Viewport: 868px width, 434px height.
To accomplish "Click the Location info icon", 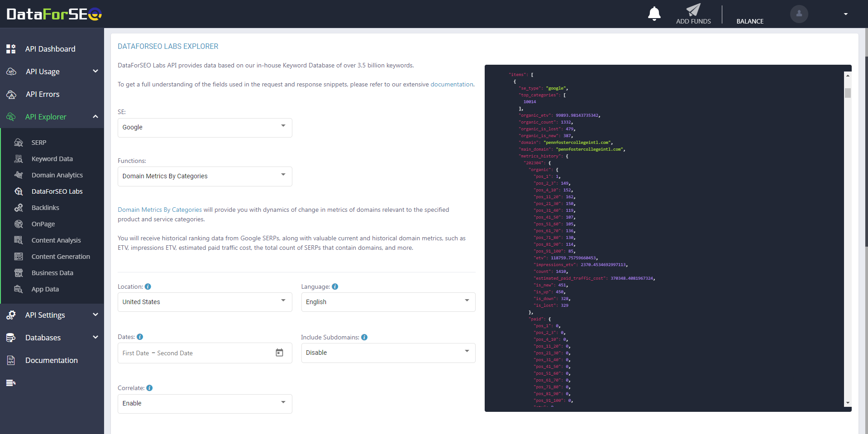I will (x=148, y=286).
